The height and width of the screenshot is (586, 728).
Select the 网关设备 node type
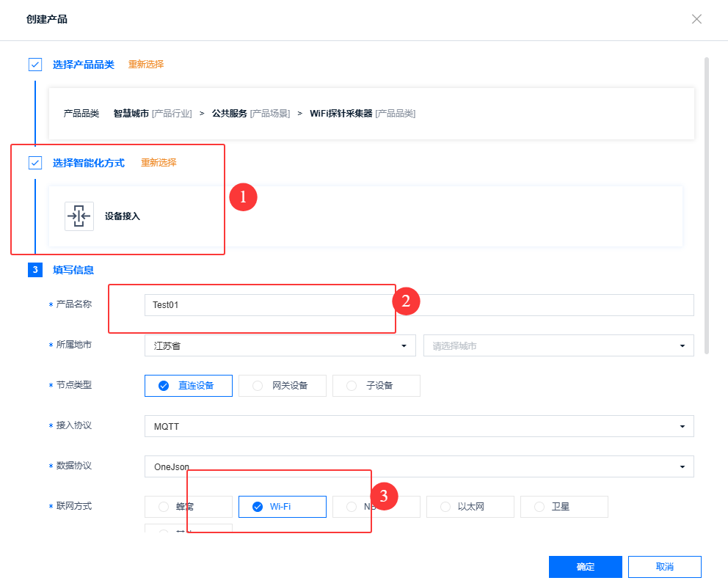click(x=283, y=386)
